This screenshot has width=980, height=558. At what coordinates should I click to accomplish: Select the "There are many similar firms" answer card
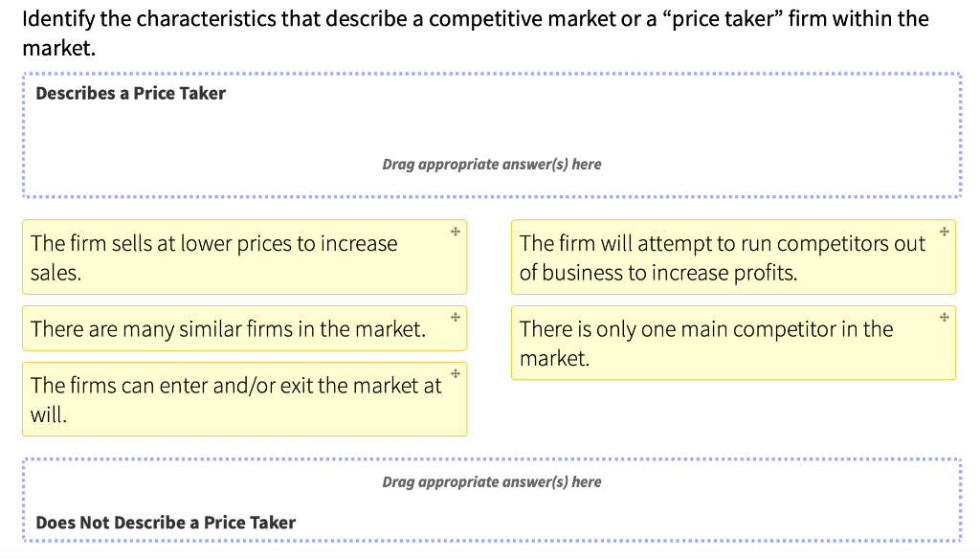tap(220, 328)
